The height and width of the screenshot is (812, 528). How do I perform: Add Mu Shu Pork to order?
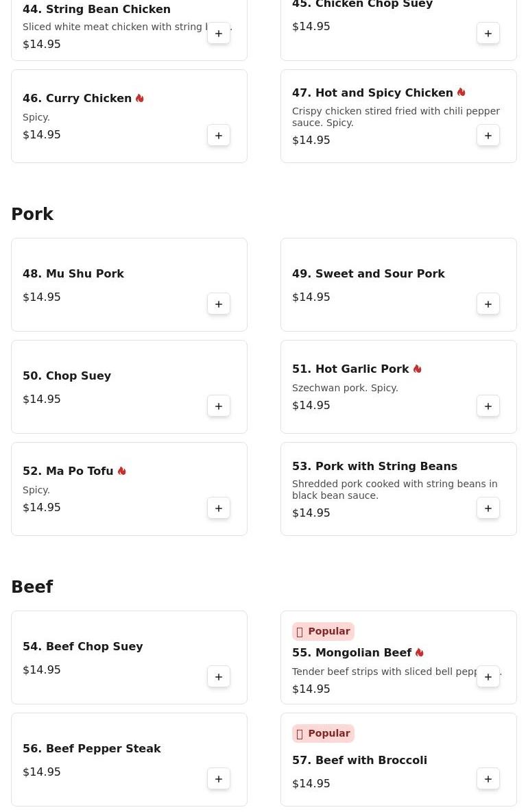tap(219, 304)
